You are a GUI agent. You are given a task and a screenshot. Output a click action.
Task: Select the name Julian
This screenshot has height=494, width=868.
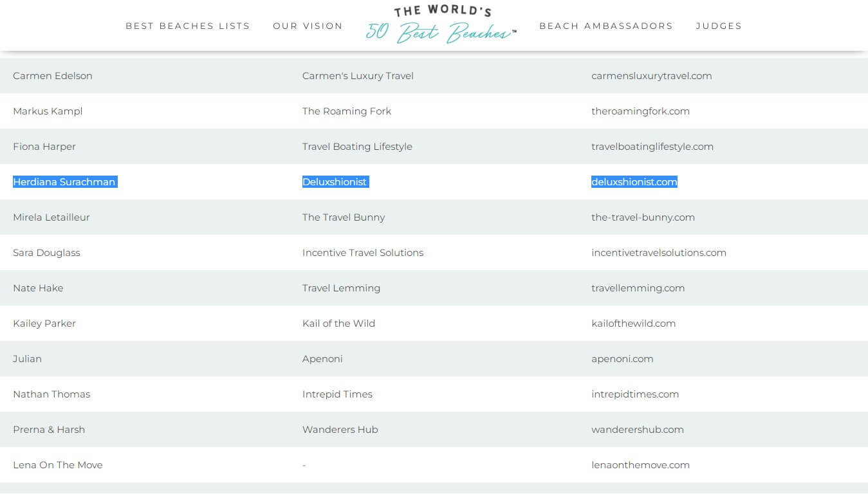[x=27, y=359]
